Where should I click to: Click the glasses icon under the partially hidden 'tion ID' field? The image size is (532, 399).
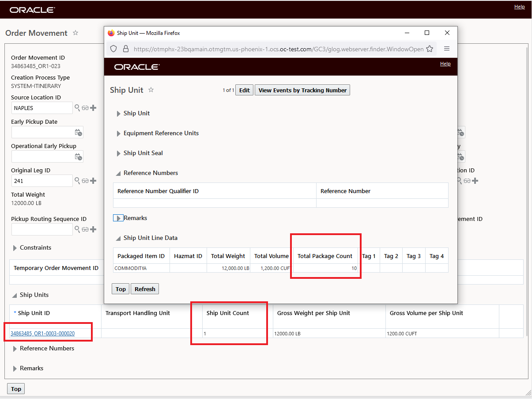467,181
